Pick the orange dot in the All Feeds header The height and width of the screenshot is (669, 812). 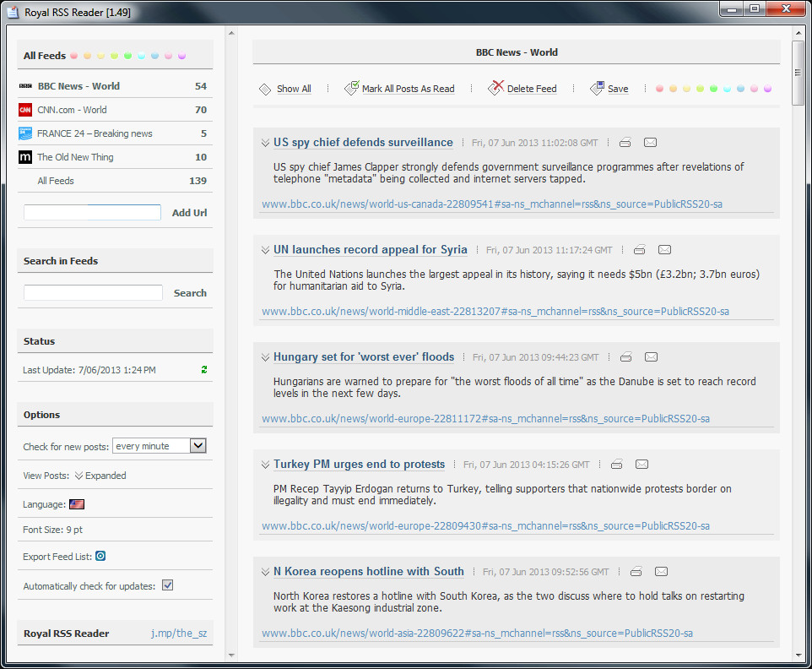pyautogui.click(x=88, y=56)
